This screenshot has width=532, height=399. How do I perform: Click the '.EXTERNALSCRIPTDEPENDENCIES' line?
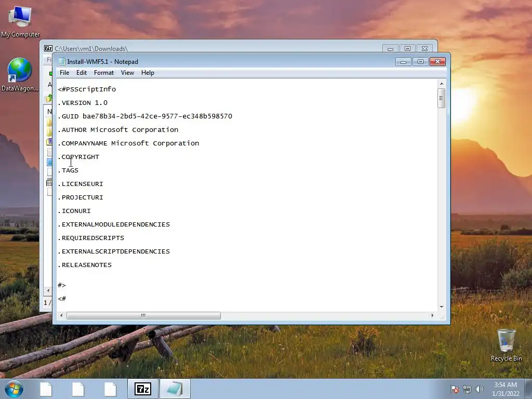click(114, 251)
